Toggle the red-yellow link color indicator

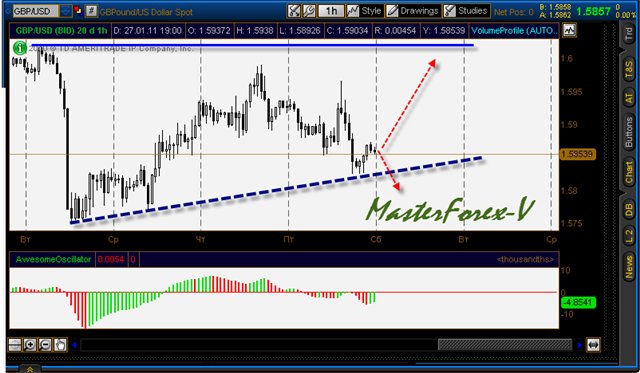click(x=78, y=11)
